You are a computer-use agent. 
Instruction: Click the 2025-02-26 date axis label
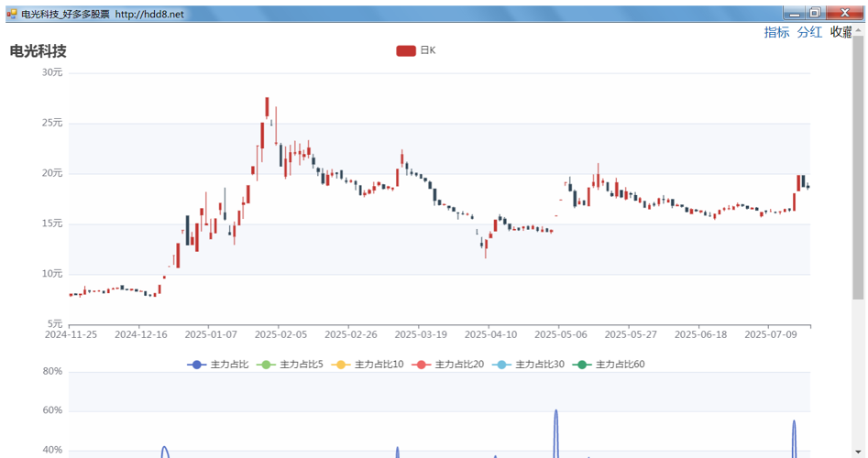tap(350, 334)
